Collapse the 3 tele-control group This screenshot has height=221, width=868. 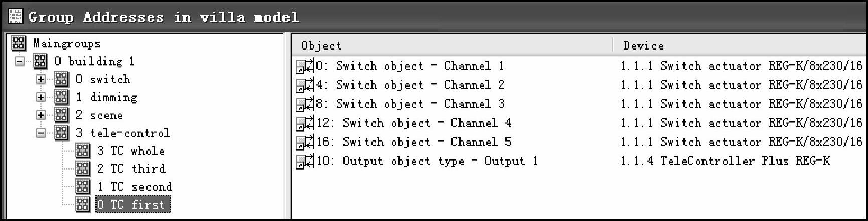pos(41,133)
